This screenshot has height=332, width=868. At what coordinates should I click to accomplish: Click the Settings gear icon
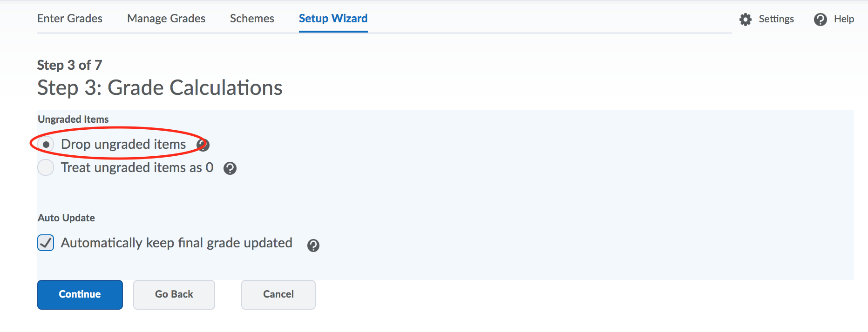tap(746, 20)
